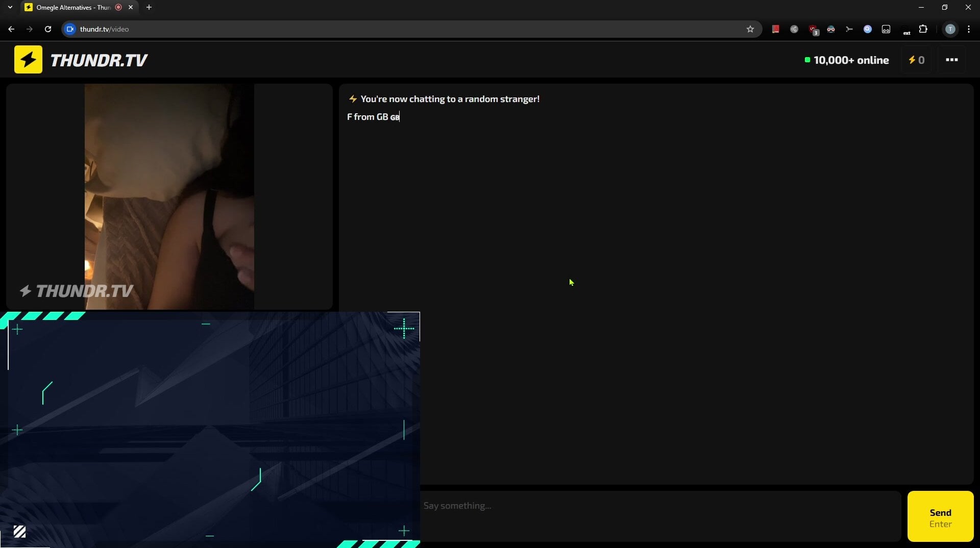Bookmark this page with the star icon
Viewport: 980px width, 548px height.
750,29
